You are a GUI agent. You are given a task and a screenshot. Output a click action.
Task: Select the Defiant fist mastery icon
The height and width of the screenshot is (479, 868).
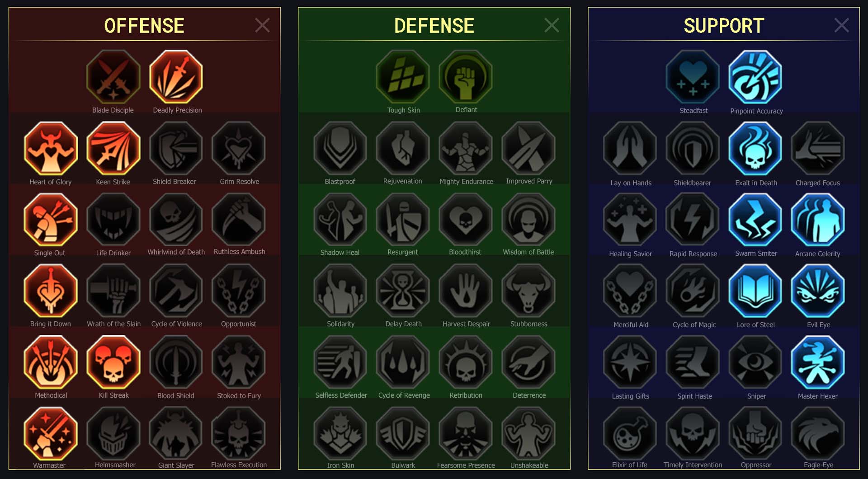point(466,77)
